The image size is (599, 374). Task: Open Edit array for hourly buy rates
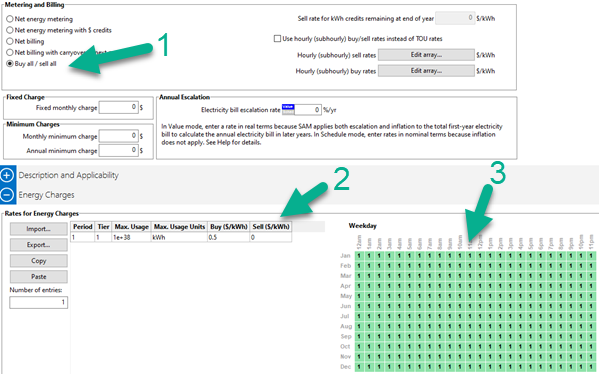[426, 71]
